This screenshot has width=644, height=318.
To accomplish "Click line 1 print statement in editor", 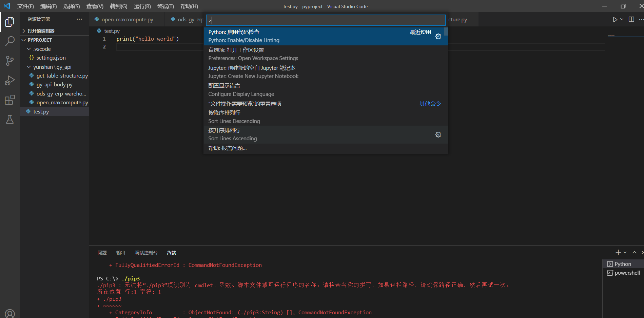I will [148, 39].
